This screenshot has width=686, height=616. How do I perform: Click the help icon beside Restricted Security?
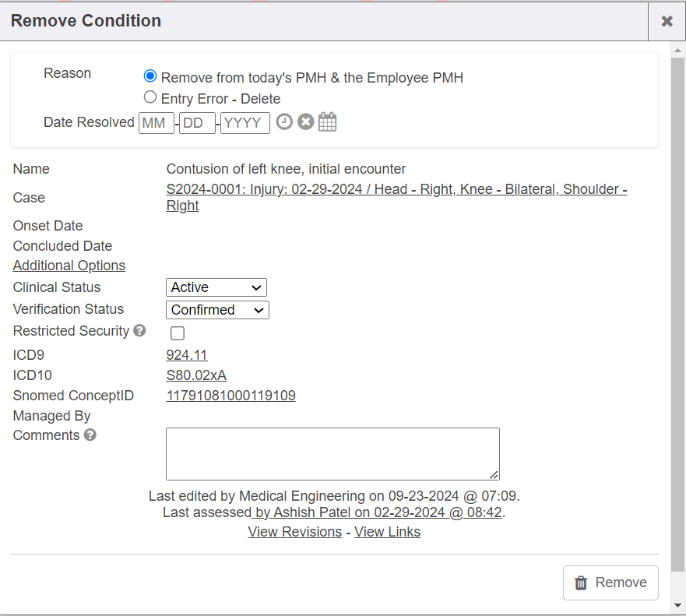click(139, 331)
